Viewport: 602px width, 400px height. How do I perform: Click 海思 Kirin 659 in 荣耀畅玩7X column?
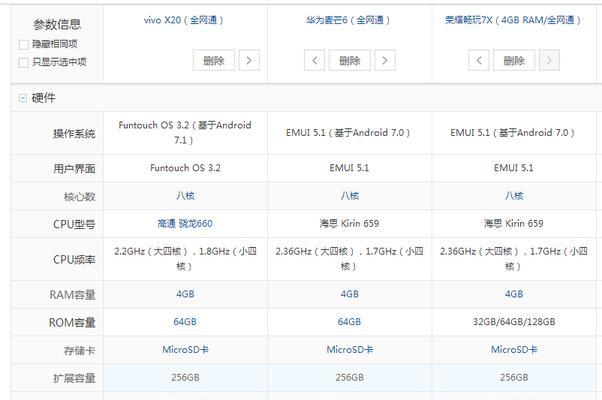pos(513,223)
